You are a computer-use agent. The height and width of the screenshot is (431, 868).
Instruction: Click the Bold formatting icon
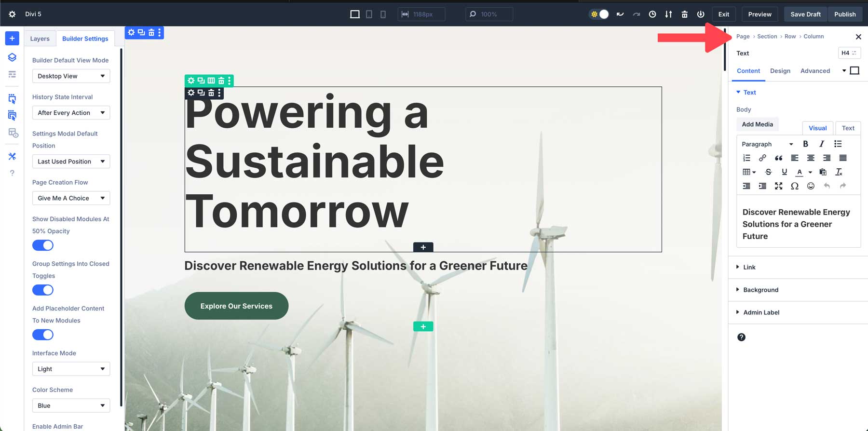coord(805,144)
